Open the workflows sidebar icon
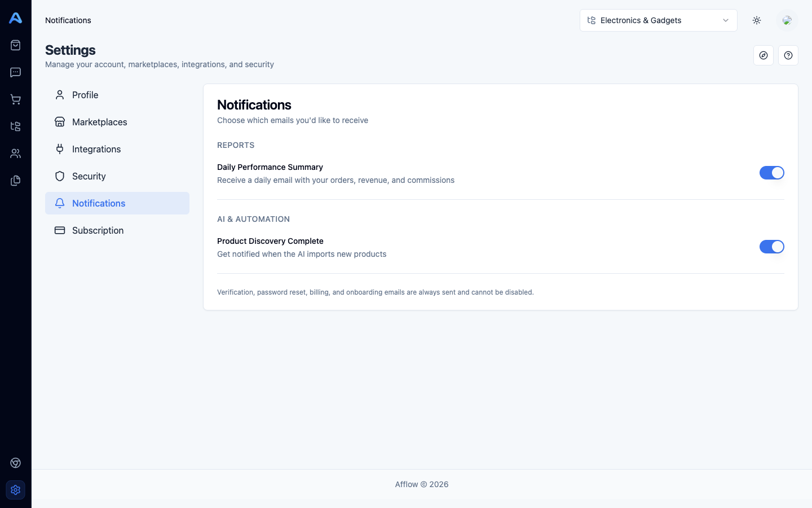The image size is (812, 508). pyautogui.click(x=15, y=126)
